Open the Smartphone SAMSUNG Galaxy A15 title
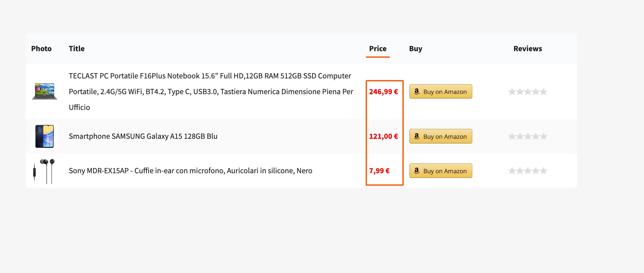The height and width of the screenshot is (273, 644). click(143, 136)
